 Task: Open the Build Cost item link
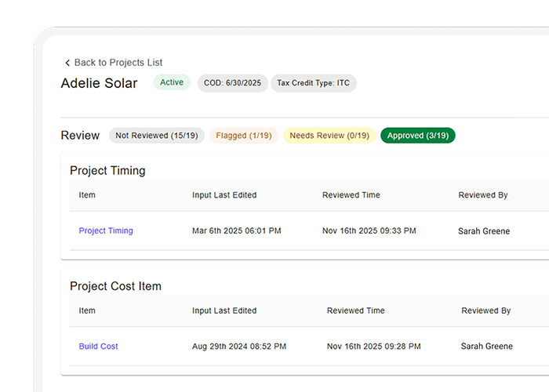coord(98,347)
